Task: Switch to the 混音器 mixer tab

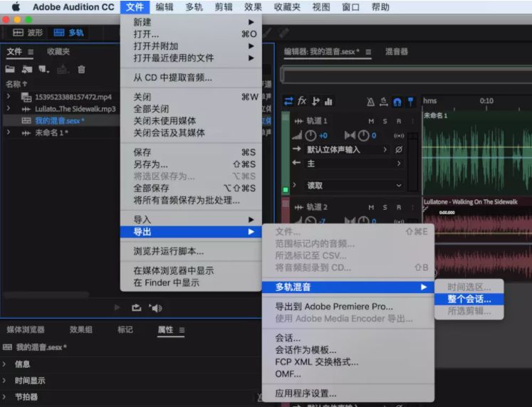Action: 396,51
